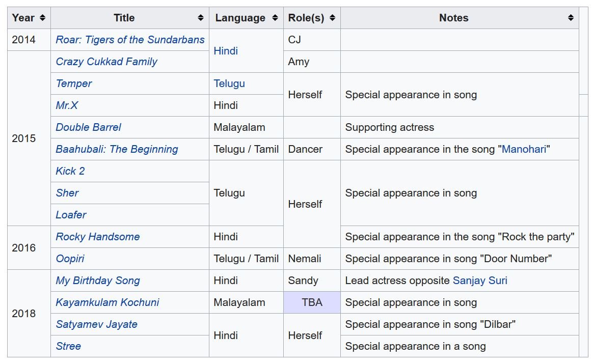
Task: Open the Kick 2 link
Action: tap(70, 171)
